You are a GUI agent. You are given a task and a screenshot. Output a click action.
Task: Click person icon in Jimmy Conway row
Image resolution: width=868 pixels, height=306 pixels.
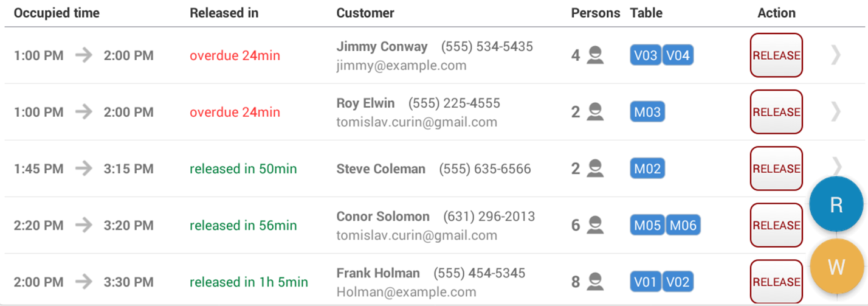coord(596,55)
